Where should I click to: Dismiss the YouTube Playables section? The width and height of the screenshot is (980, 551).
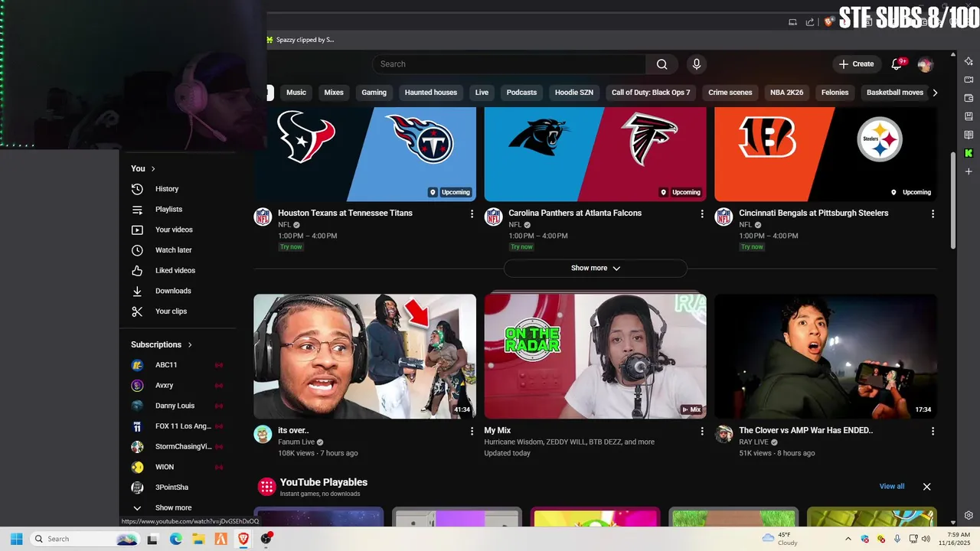tap(926, 487)
